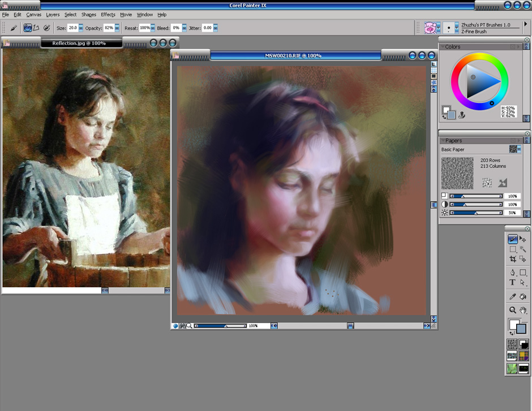Open Bleed value dropdown
The height and width of the screenshot is (411, 532).
pos(185,28)
